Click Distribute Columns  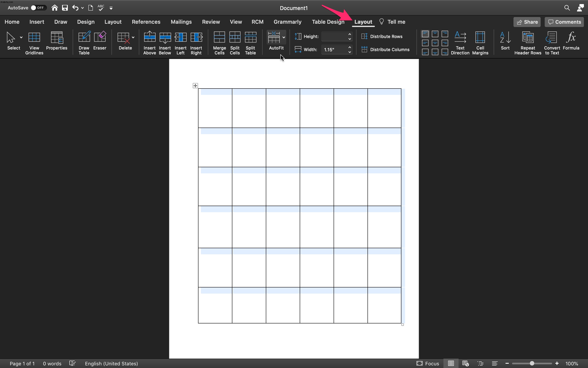point(385,49)
